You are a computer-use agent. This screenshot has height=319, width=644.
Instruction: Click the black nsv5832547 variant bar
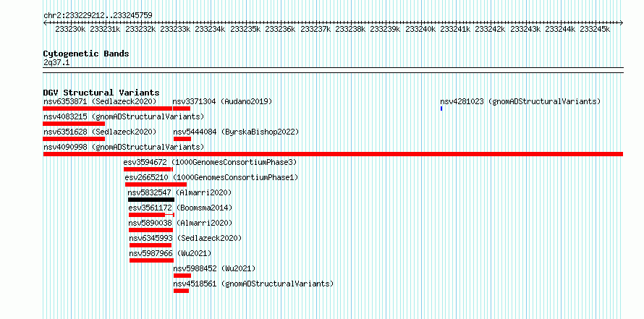[151, 200]
